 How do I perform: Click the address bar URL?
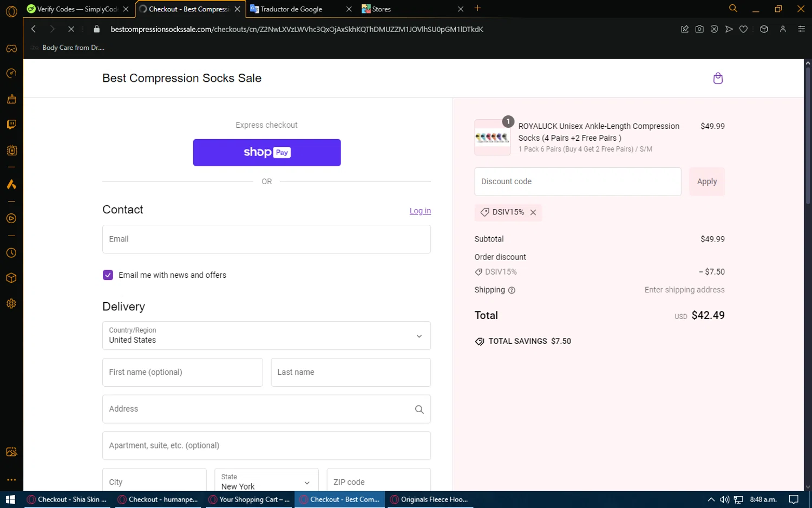click(297, 29)
